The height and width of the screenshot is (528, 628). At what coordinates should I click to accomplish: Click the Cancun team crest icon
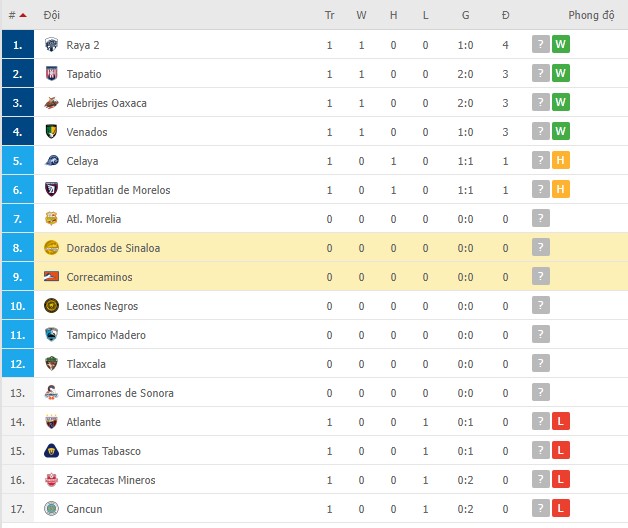point(52,509)
